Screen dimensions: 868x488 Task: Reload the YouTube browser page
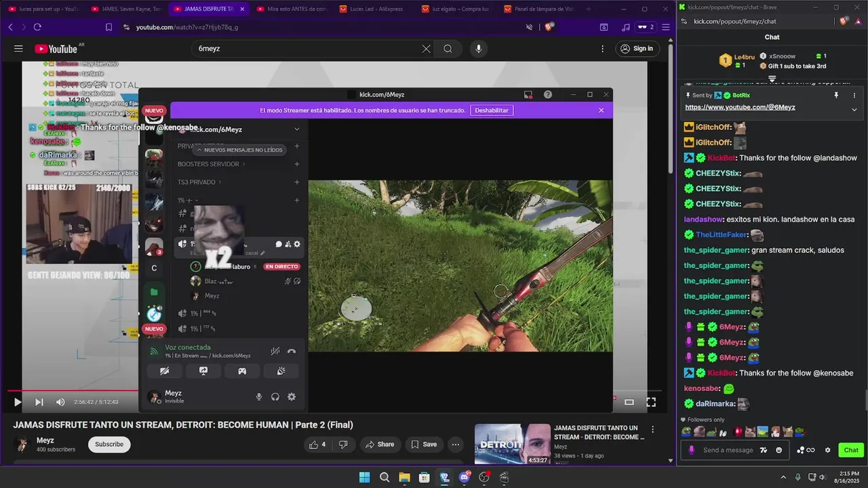click(37, 27)
